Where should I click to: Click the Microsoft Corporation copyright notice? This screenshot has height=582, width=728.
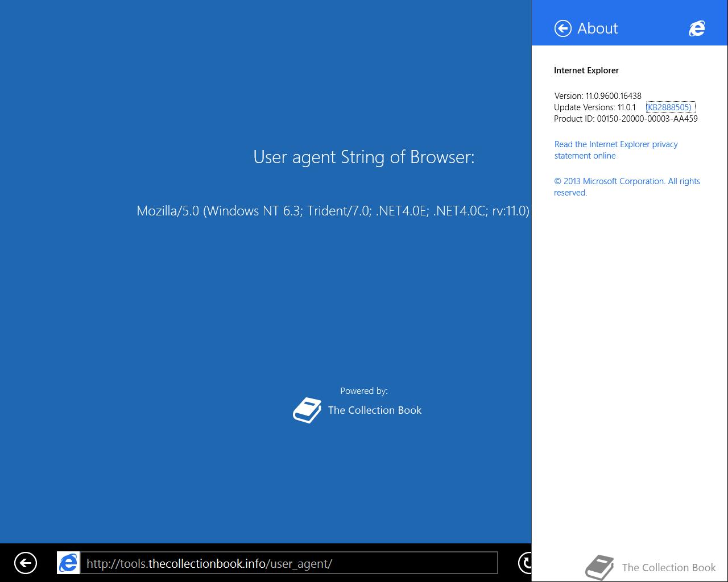pos(627,187)
